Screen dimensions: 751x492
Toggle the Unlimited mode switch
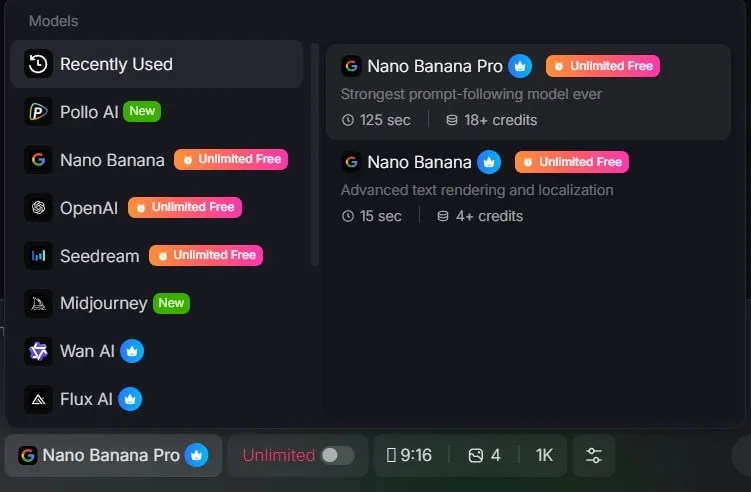click(338, 455)
